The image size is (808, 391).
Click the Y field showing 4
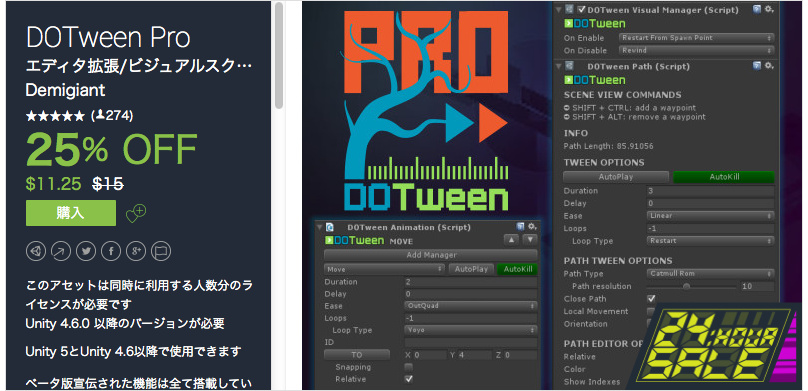pyautogui.click(x=475, y=355)
